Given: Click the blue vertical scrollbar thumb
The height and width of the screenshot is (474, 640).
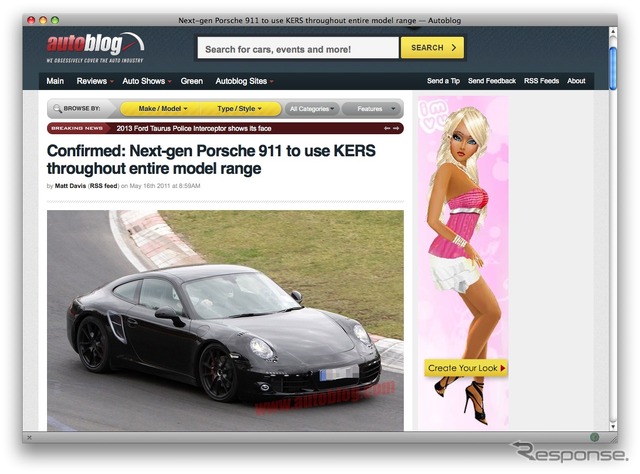Looking at the screenshot, I should (613, 68).
